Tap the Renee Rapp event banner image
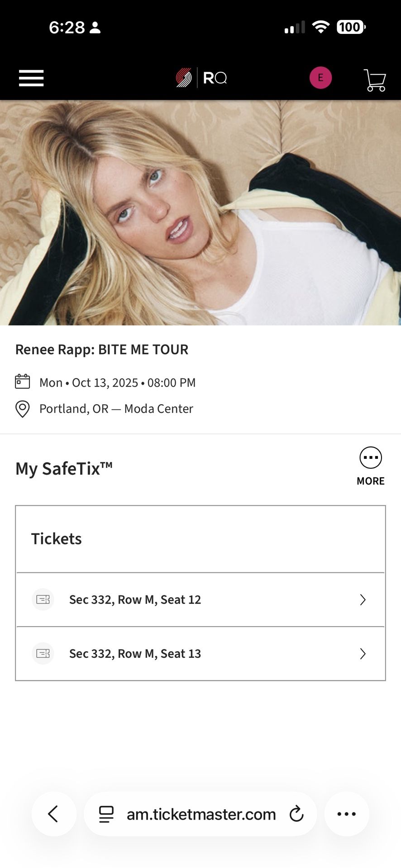Screen dimensions: 401x868 click(200, 212)
